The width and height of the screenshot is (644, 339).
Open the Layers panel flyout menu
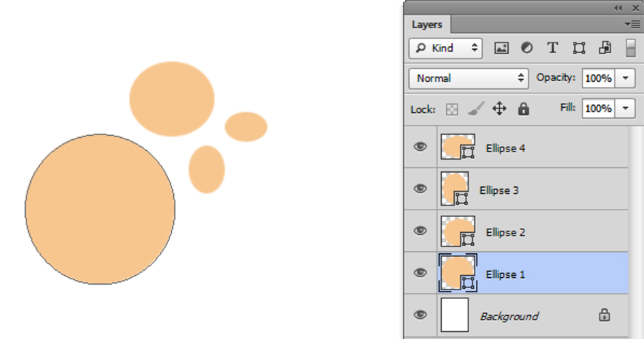(632, 24)
